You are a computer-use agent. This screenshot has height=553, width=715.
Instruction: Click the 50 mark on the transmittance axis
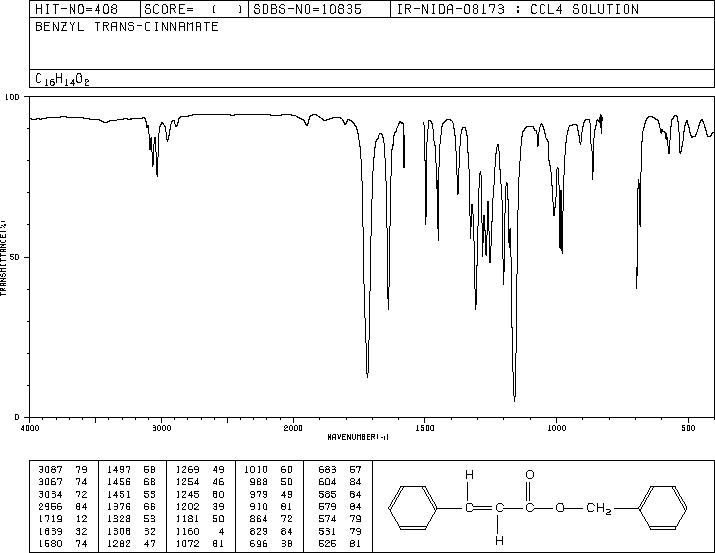tap(15, 257)
